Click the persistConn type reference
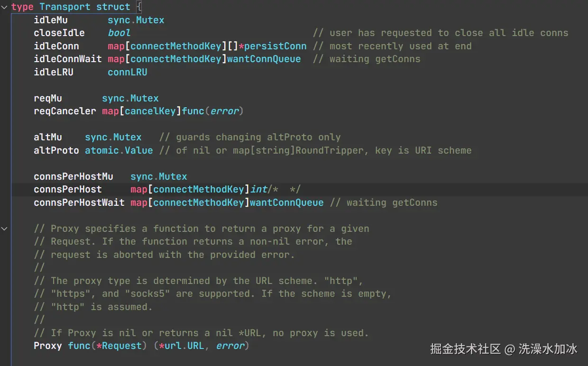This screenshot has width=588, height=366. [x=275, y=46]
